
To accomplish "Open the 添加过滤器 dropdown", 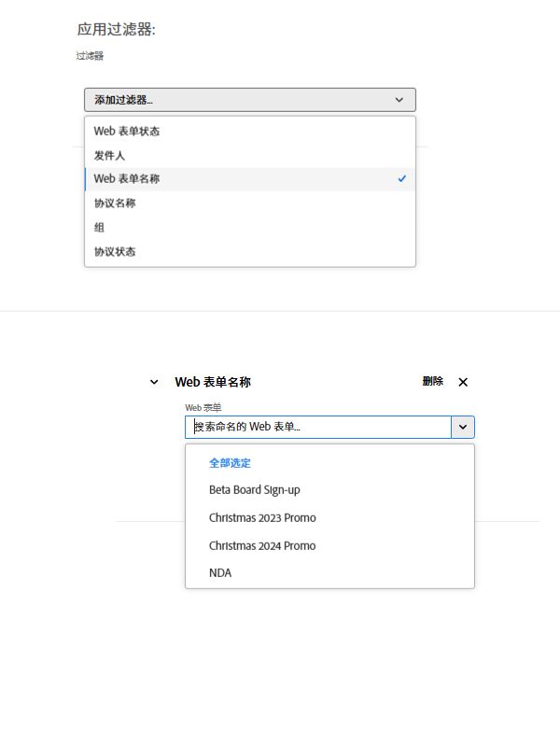I will pyautogui.click(x=250, y=100).
